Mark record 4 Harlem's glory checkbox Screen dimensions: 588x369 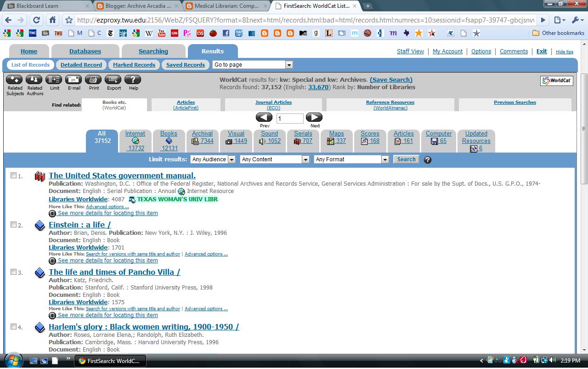[x=14, y=327]
